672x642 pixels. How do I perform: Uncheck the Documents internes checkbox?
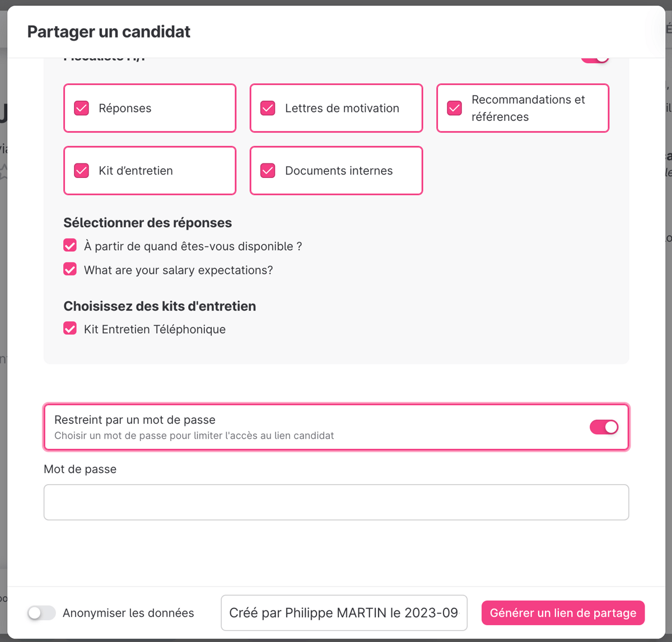click(x=268, y=171)
